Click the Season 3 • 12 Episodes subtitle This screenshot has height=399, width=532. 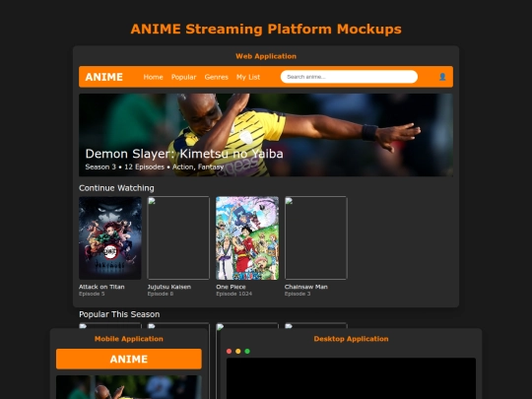click(x=155, y=166)
